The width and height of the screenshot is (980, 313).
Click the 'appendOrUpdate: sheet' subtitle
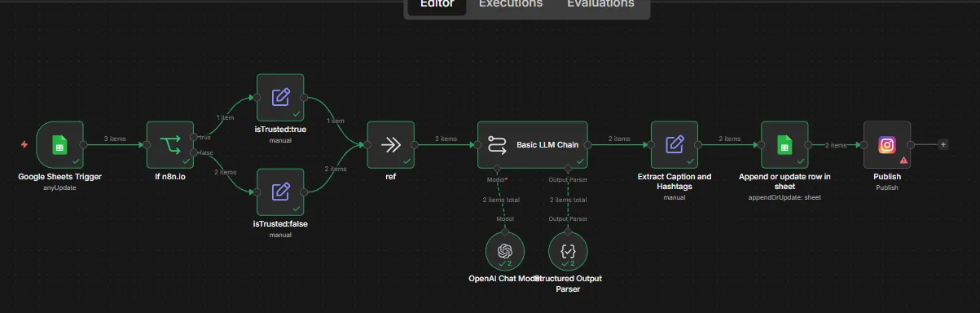click(x=784, y=197)
